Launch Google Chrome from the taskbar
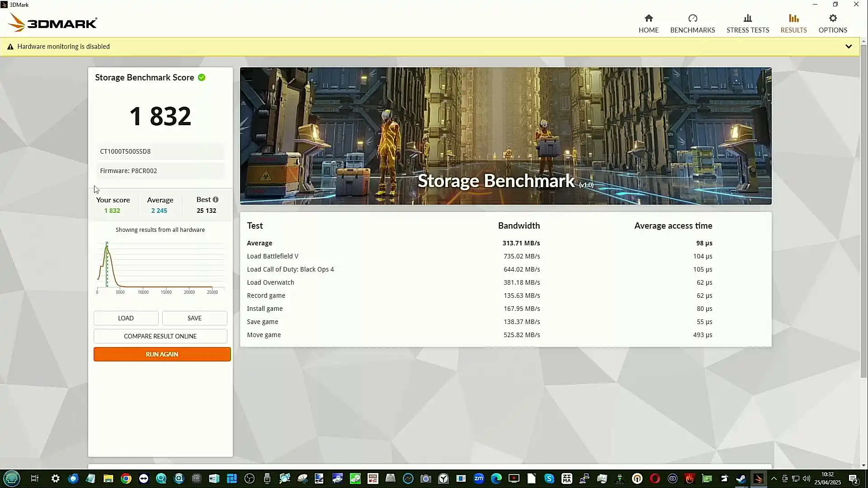This screenshot has width=868, height=488. pyautogui.click(x=126, y=479)
